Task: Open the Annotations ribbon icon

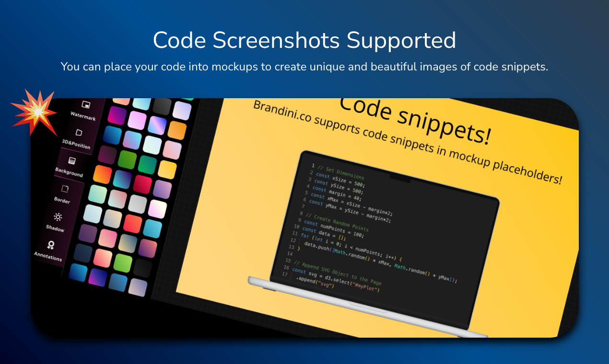Action: (51, 245)
